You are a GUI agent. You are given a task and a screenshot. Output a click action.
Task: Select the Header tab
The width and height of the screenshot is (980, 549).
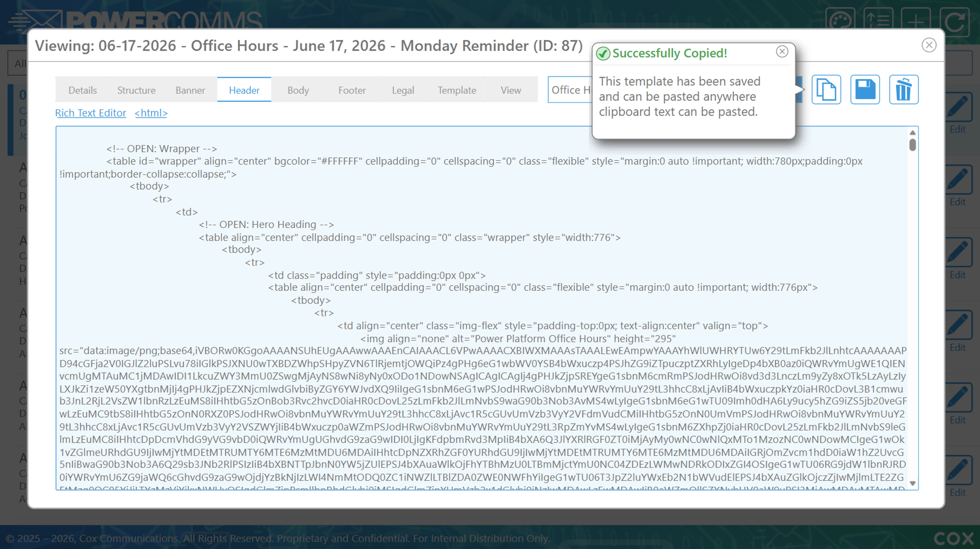click(x=244, y=90)
